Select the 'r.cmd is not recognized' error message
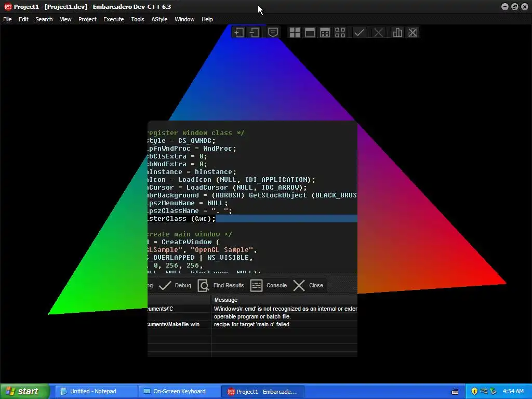The height and width of the screenshot is (399, 532). click(285, 309)
